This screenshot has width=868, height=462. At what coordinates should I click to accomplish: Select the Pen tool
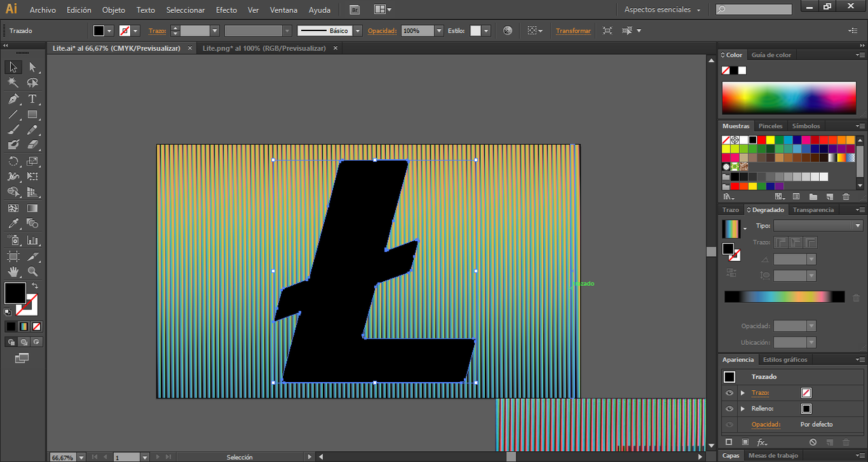[x=13, y=99]
